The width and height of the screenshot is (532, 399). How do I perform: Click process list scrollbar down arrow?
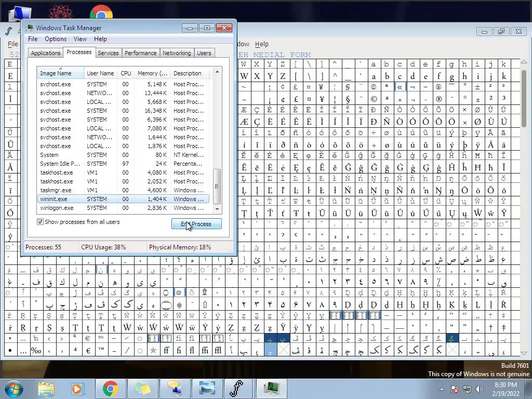point(217,209)
